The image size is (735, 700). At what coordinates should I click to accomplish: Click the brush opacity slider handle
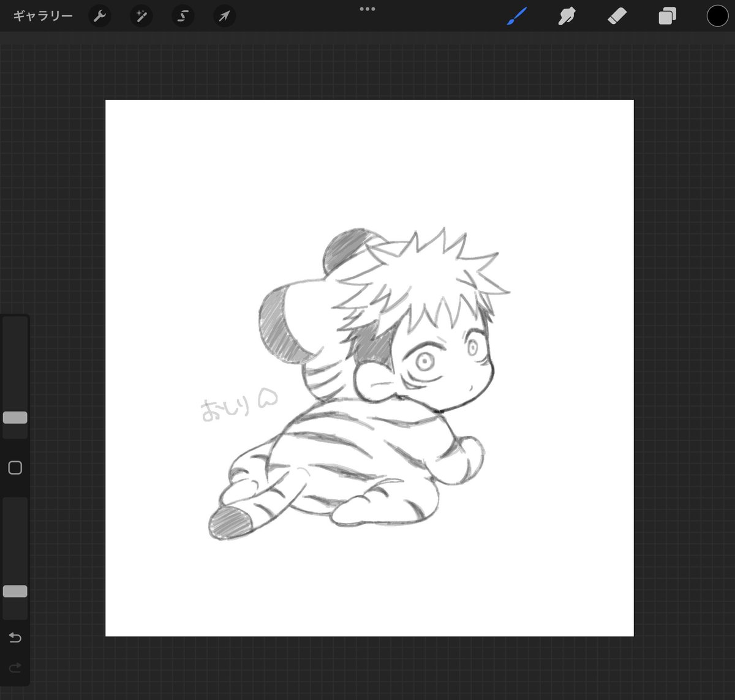tap(15, 591)
